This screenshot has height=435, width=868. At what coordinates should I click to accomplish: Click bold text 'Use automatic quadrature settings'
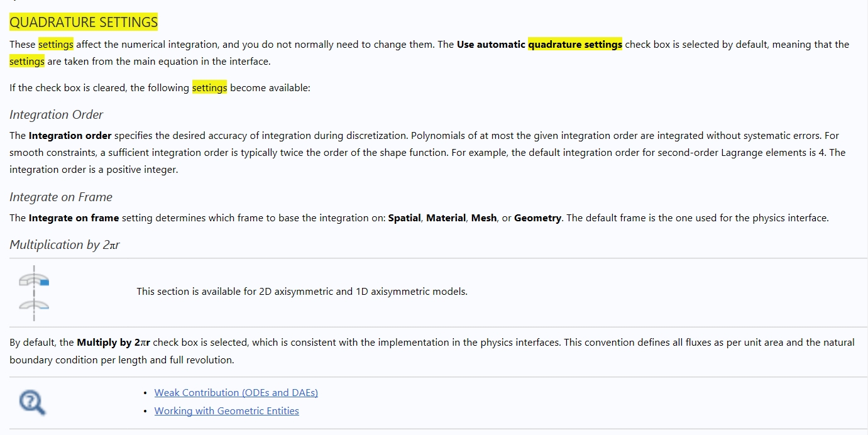point(539,45)
